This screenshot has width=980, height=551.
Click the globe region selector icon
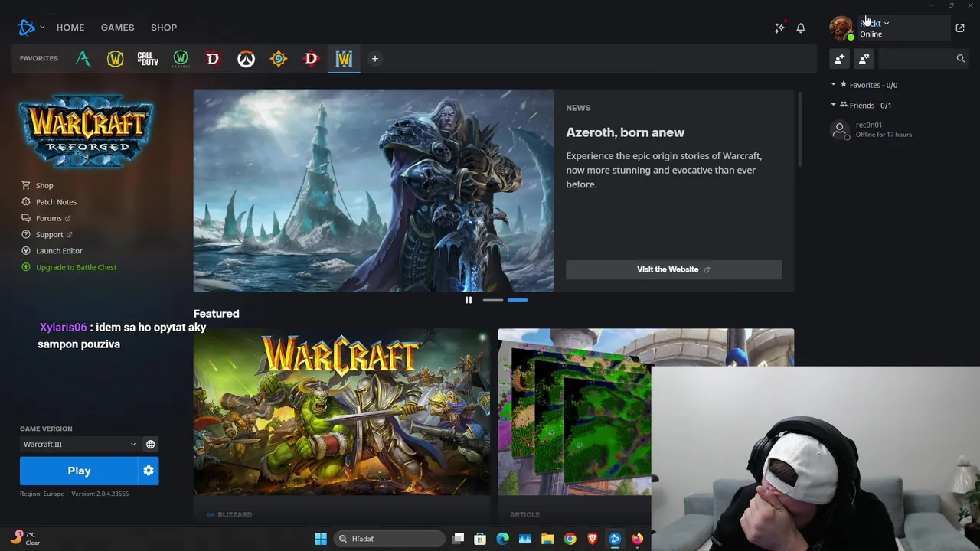[151, 444]
